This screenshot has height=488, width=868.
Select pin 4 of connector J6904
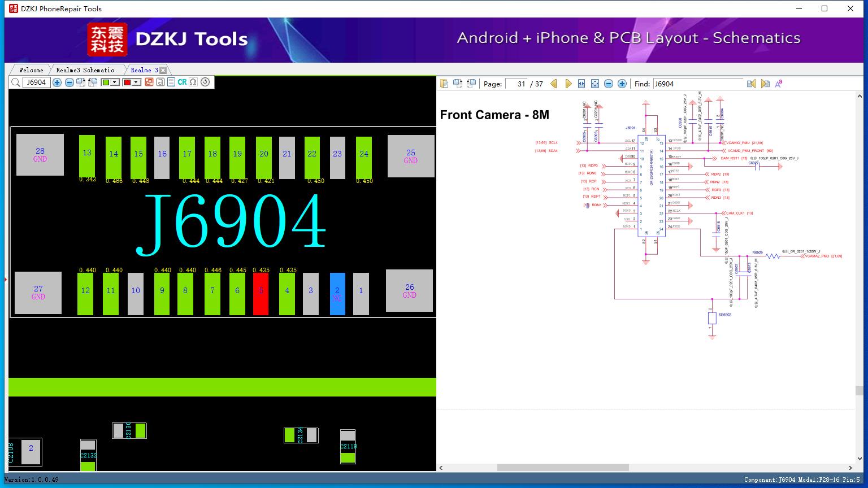coord(287,294)
